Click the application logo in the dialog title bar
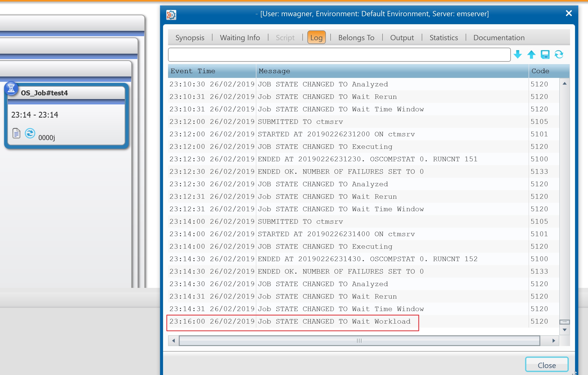 (171, 15)
